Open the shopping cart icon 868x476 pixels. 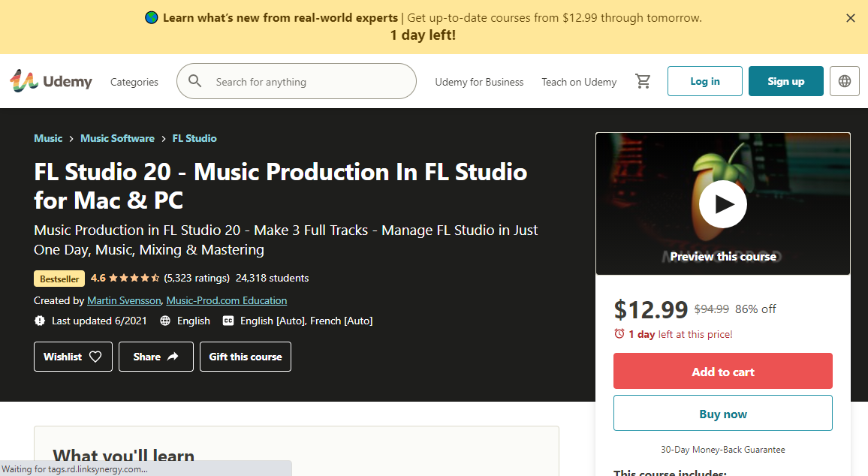coord(643,81)
